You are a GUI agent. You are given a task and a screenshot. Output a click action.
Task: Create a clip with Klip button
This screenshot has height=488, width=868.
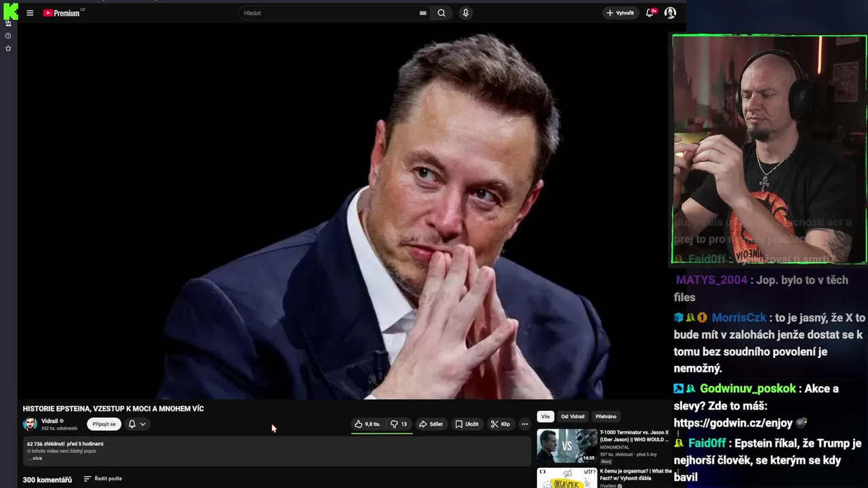(500, 424)
